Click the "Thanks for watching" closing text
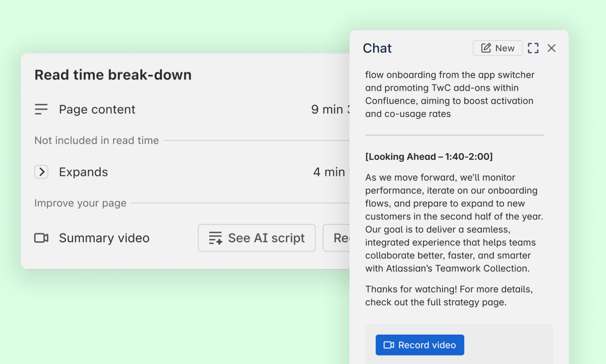Image resolution: width=606 pixels, height=364 pixels. click(x=449, y=295)
